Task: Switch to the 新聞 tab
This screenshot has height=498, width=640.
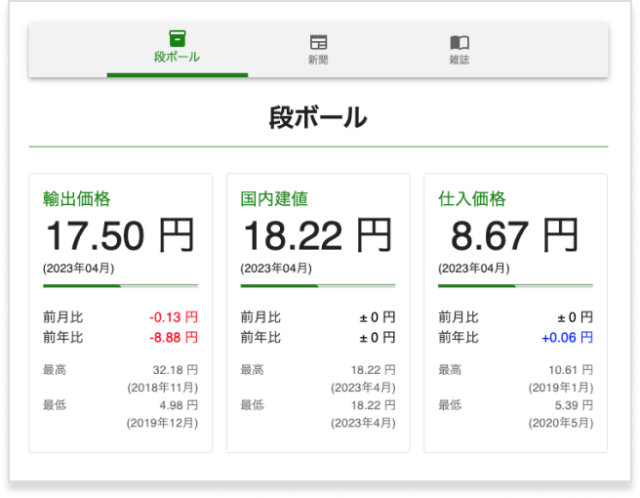Action: [x=318, y=59]
